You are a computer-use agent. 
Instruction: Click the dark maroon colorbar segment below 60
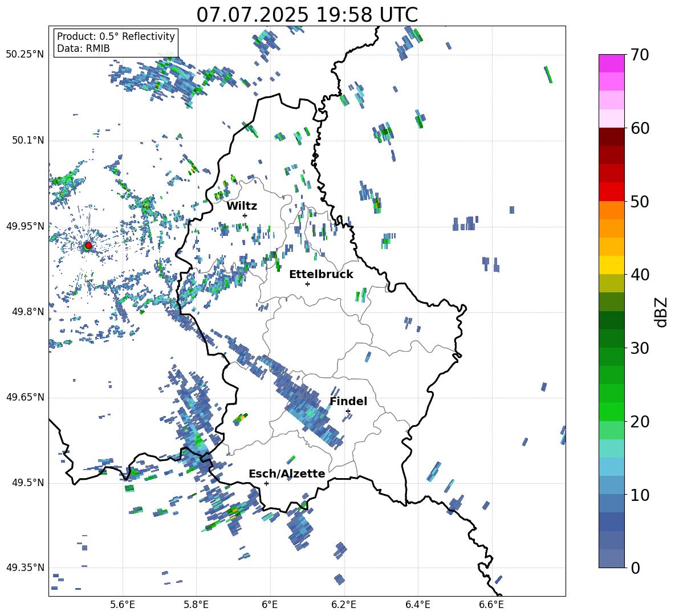click(611, 137)
